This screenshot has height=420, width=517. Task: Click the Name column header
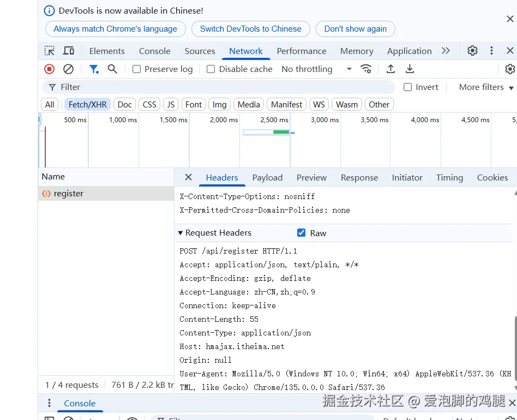106,177
